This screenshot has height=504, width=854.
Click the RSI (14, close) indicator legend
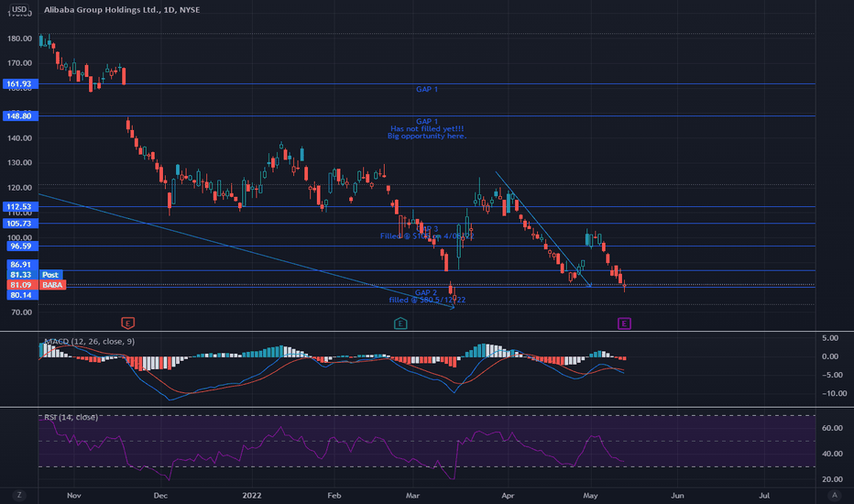click(x=71, y=417)
